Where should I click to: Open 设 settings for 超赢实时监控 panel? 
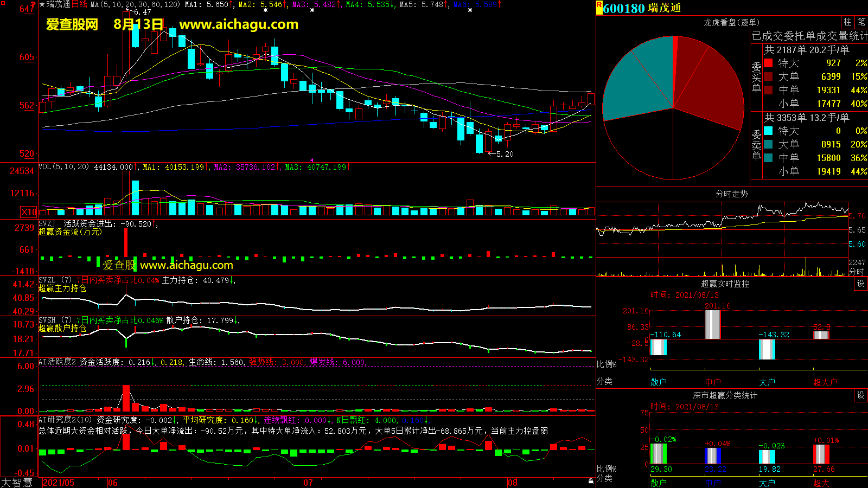tap(861, 284)
